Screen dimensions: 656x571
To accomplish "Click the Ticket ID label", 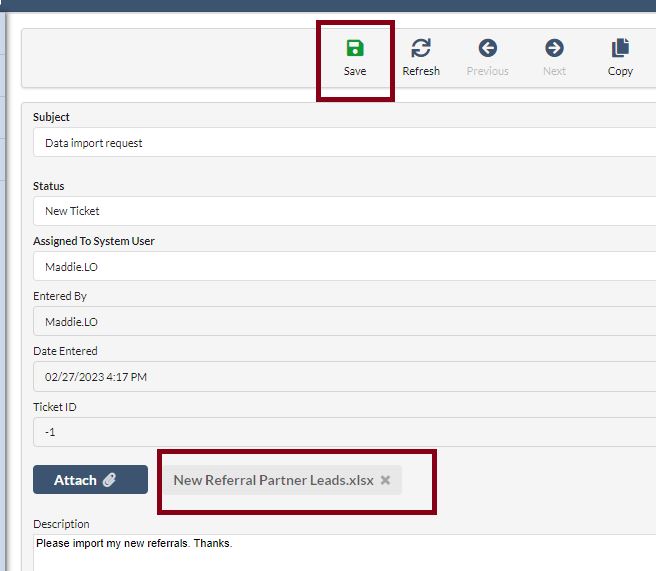I will pyautogui.click(x=54, y=407).
